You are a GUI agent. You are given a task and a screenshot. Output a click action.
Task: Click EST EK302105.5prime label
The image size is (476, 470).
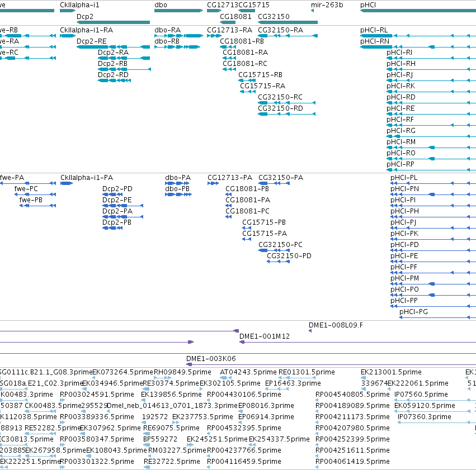230,383
